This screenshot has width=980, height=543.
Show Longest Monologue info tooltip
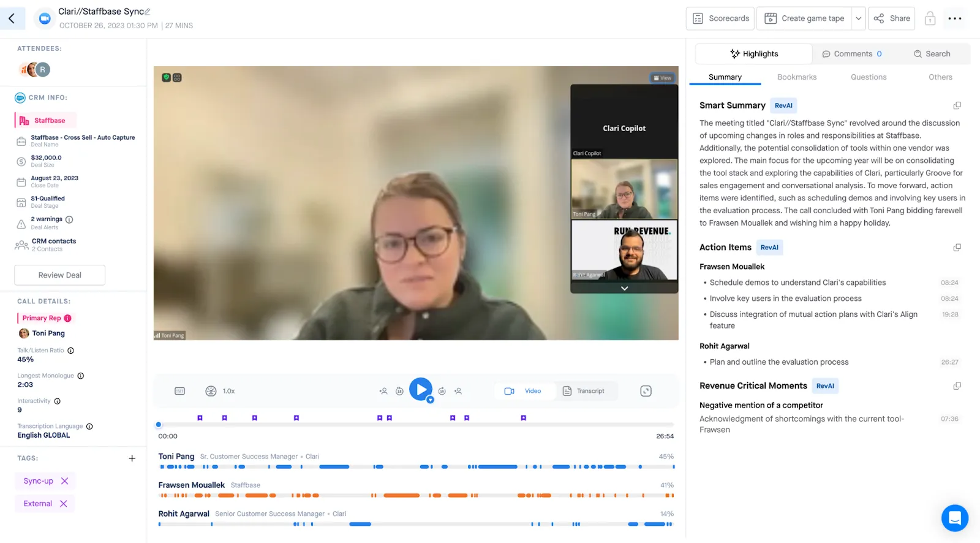pos(81,376)
